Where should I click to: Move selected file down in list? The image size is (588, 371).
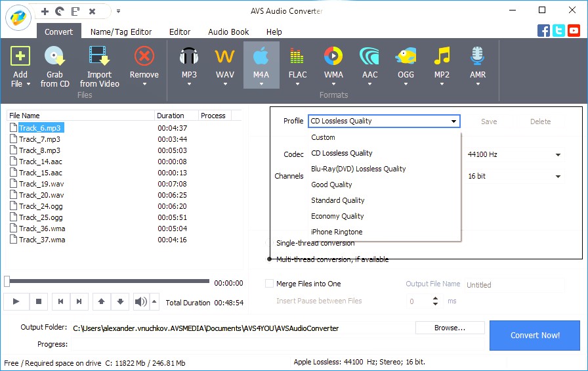[120, 301]
